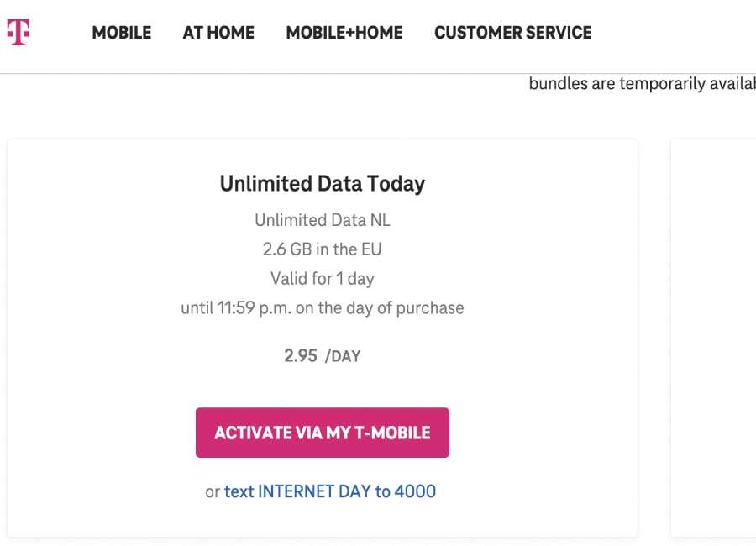Follow the text INTERNET DAY to 4000 link
The image size is (756, 546).
[330, 491]
